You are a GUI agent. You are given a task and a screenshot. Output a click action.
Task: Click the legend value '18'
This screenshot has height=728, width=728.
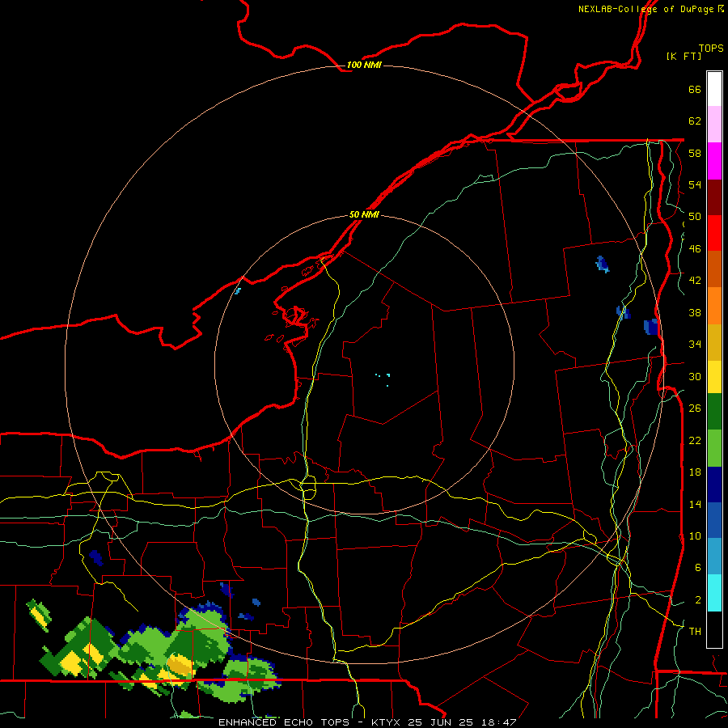click(x=695, y=472)
